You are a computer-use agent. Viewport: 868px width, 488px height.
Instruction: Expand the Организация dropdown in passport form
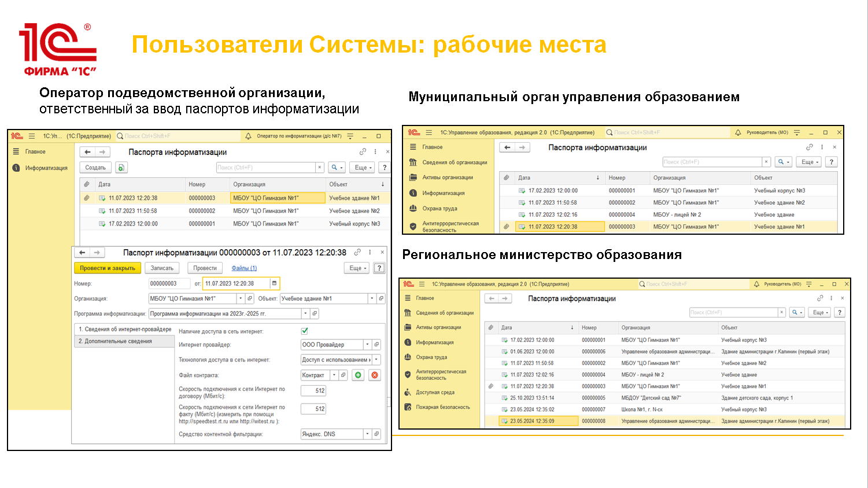241,298
